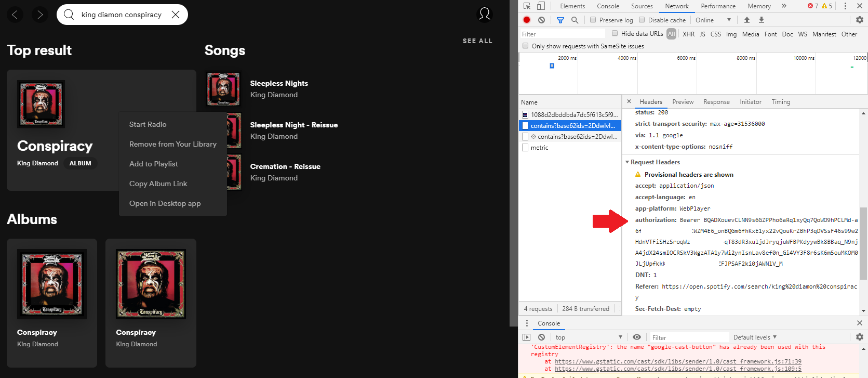Close the DevTools panel

(x=859, y=6)
